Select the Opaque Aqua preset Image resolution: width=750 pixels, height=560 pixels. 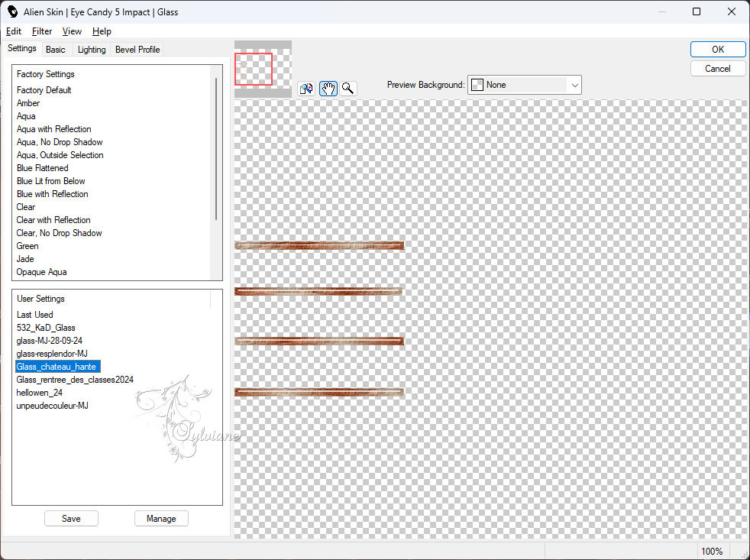(x=41, y=271)
